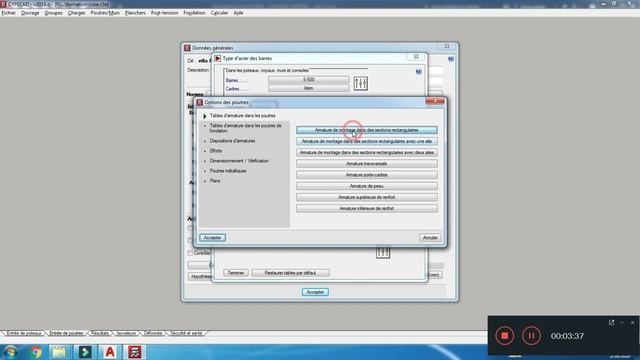Screen dimensions: 640x360
Task: Open the Fichier menu
Action: (x=8, y=13)
